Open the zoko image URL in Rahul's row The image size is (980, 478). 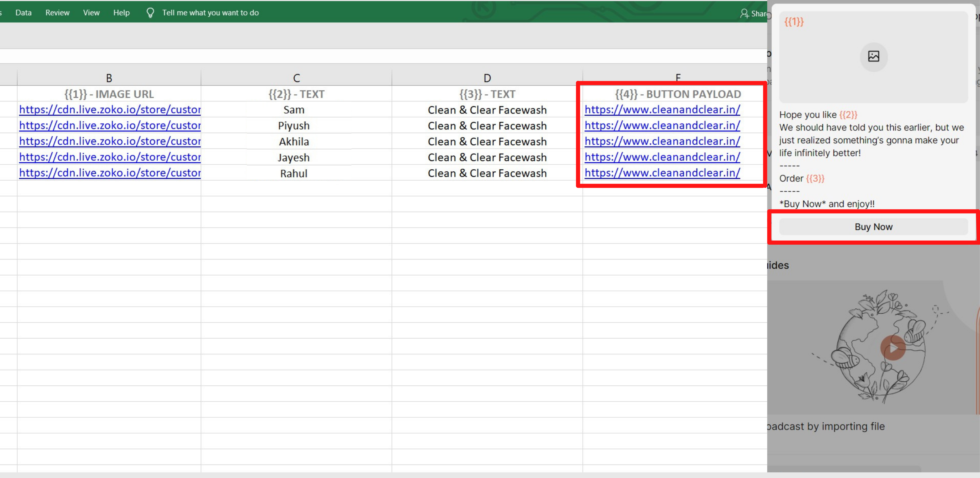(110, 173)
